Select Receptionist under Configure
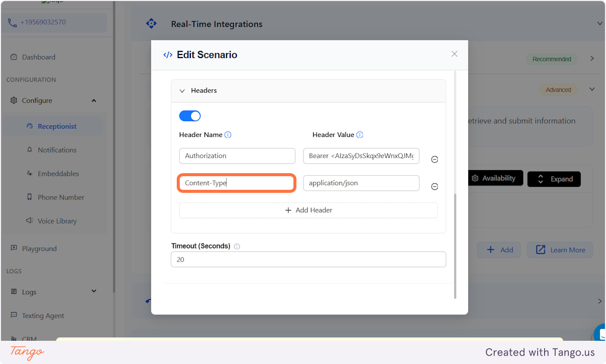The width and height of the screenshot is (606, 364). [x=53, y=126]
